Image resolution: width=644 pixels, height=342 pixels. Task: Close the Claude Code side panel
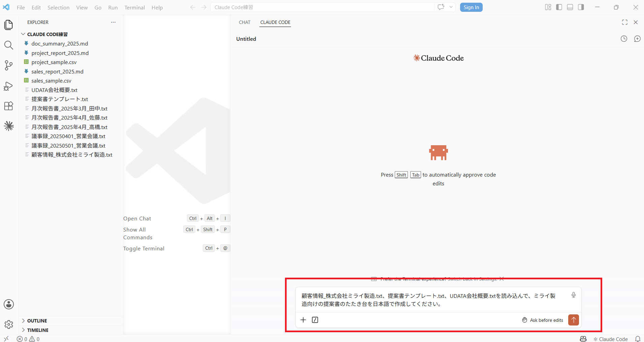pos(636,22)
